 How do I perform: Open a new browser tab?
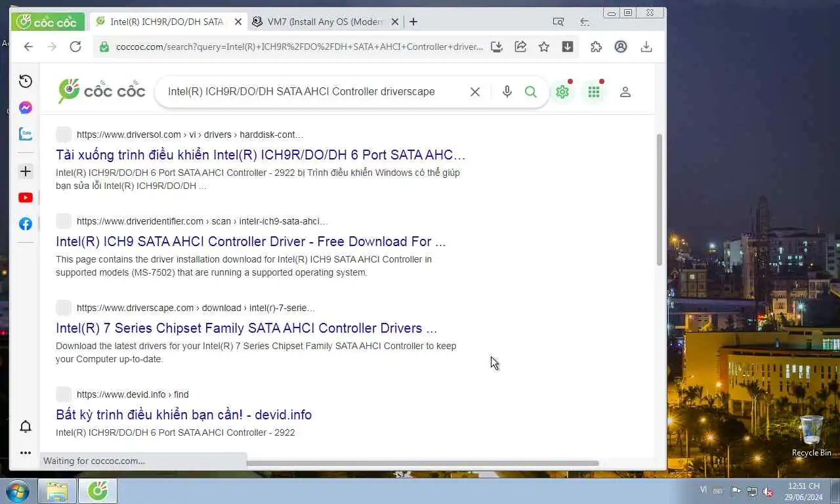pyautogui.click(x=413, y=22)
